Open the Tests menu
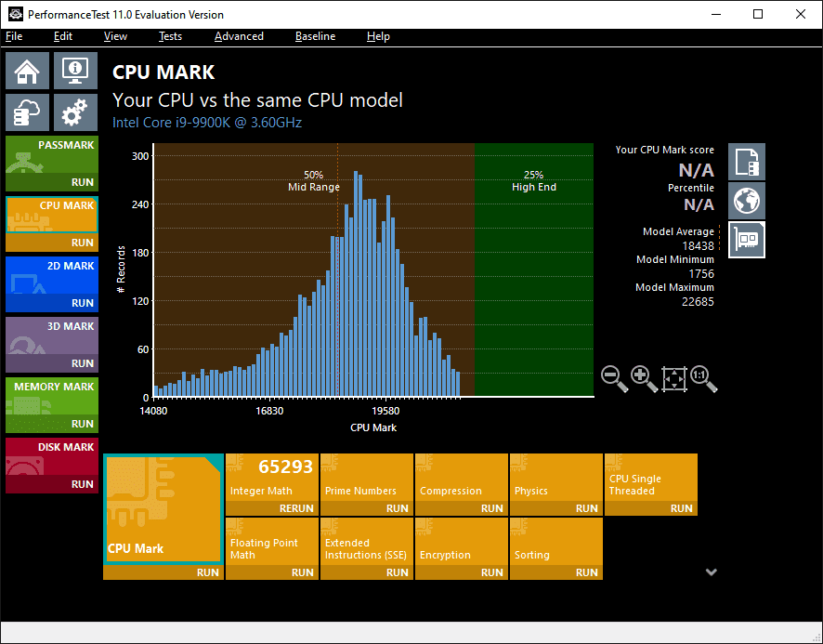Image resolution: width=823 pixels, height=644 pixels. coord(170,36)
